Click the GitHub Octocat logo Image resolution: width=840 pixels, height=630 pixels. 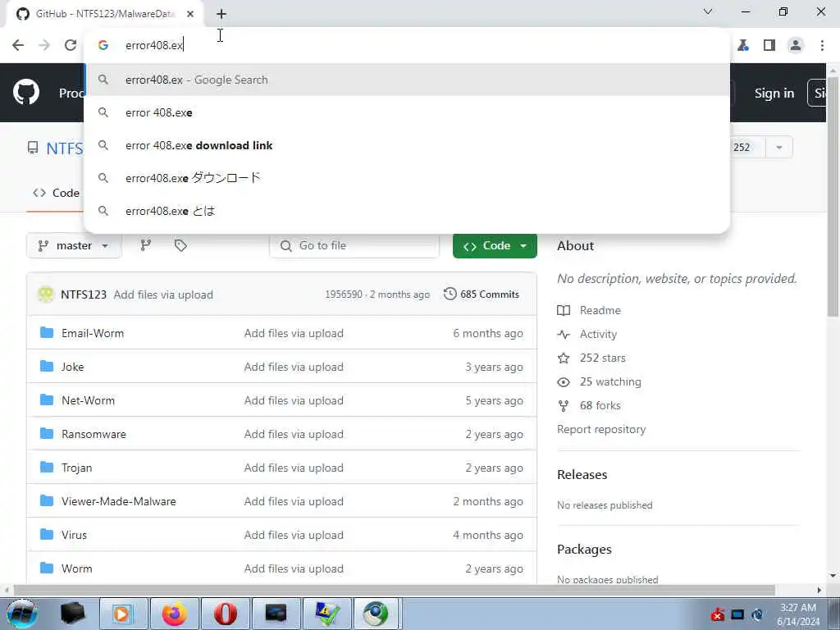coord(25,92)
